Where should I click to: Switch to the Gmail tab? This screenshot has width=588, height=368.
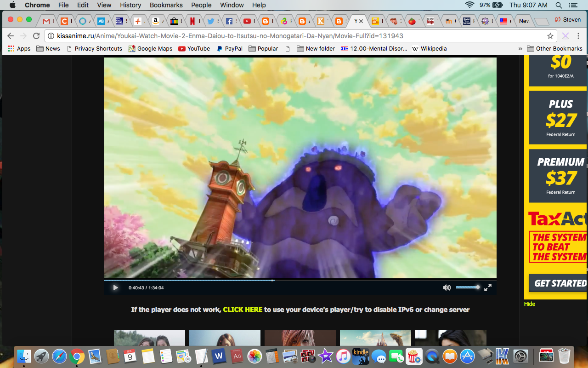tap(48, 21)
